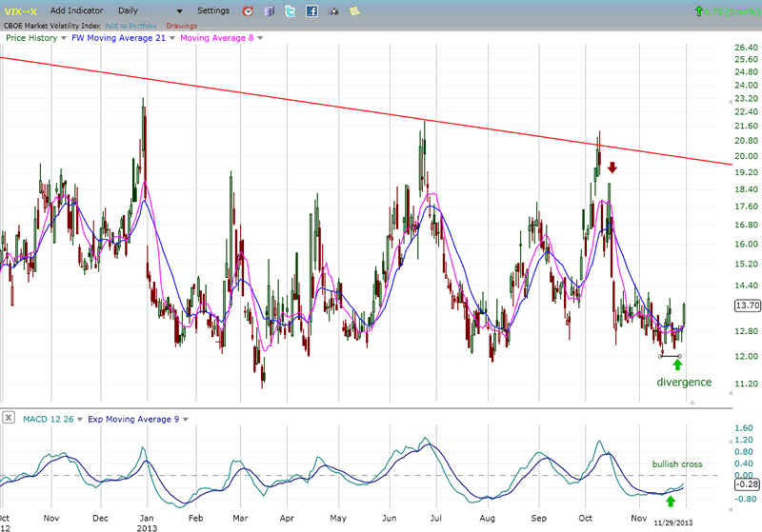Screen dimensions: 762x532
Task: Open the Settings menu
Action: pyautogui.click(x=213, y=10)
